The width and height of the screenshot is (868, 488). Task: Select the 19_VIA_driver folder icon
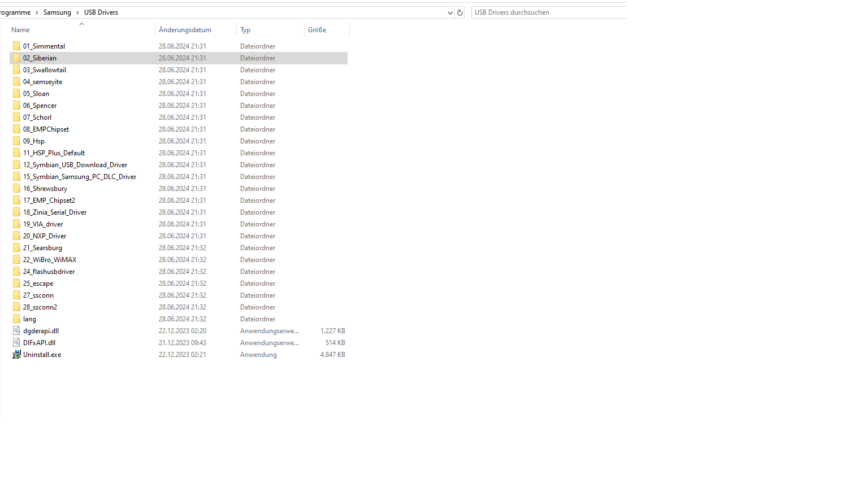(x=16, y=224)
